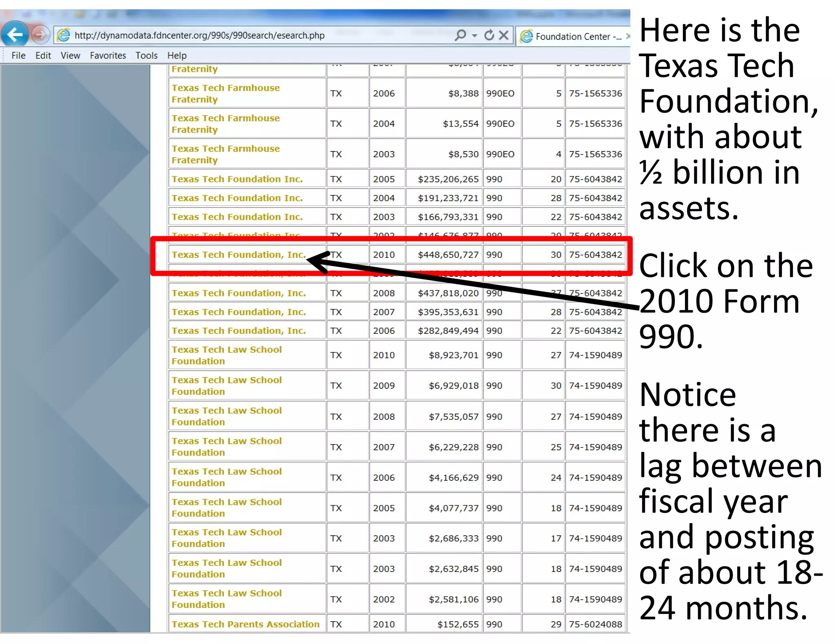Click the 990EO form type in $13,554 row

coord(500,124)
